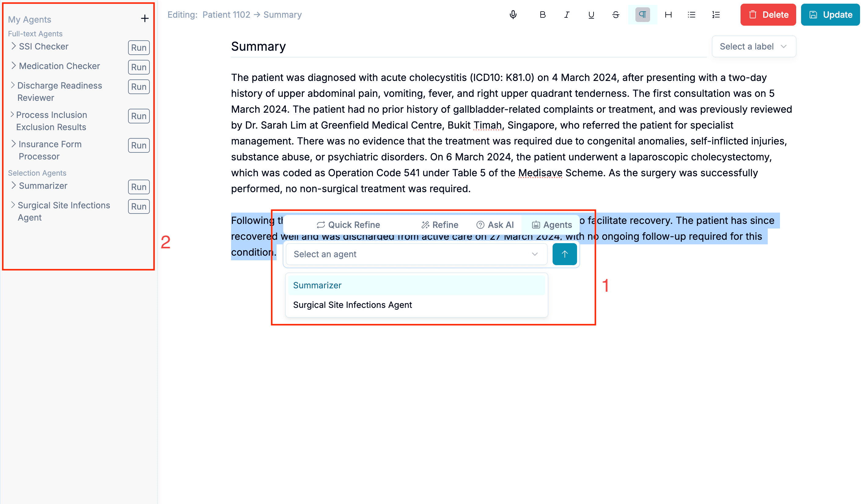Toggle underline formatting
This screenshot has height=504, width=868.
click(590, 14)
